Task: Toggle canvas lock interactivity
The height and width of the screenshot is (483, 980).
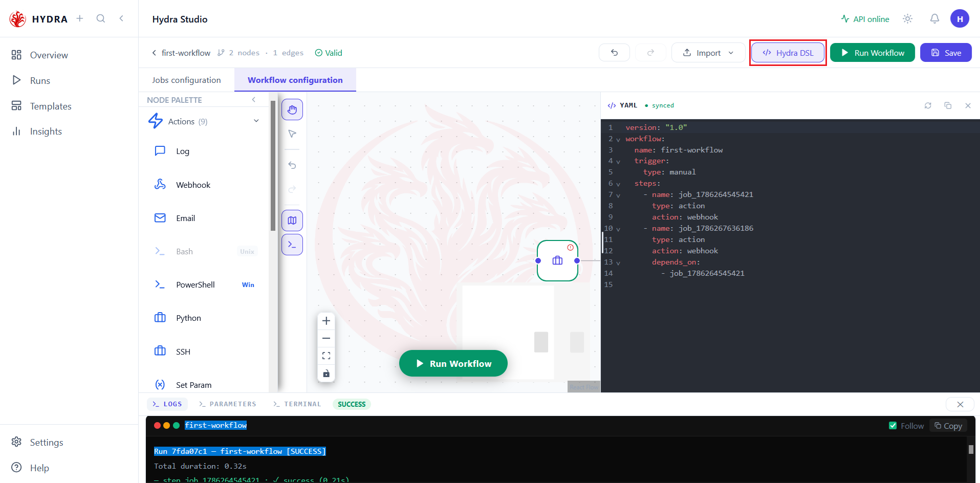Action: pyautogui.click(x=326, y=373)
